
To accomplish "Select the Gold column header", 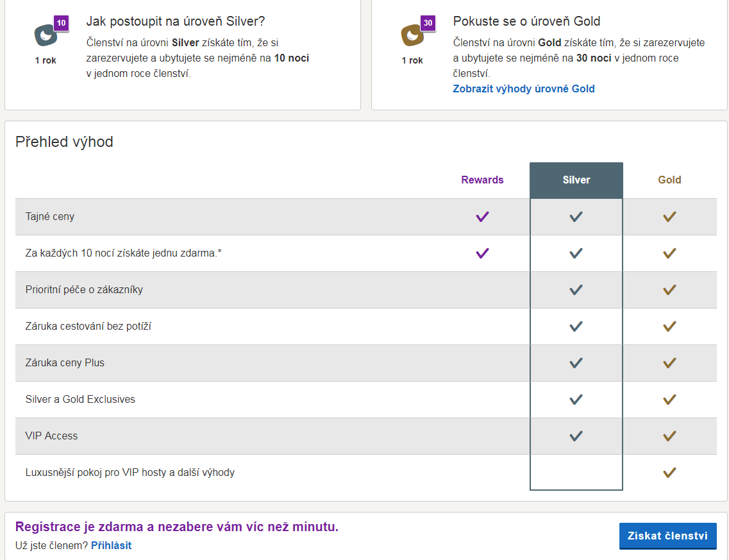I will pyautogui.click(x=669, y=180).
